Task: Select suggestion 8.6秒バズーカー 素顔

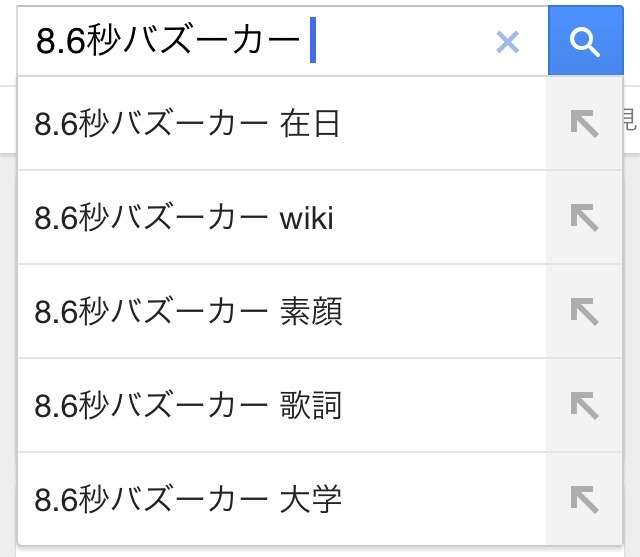Action: [282, 311]
